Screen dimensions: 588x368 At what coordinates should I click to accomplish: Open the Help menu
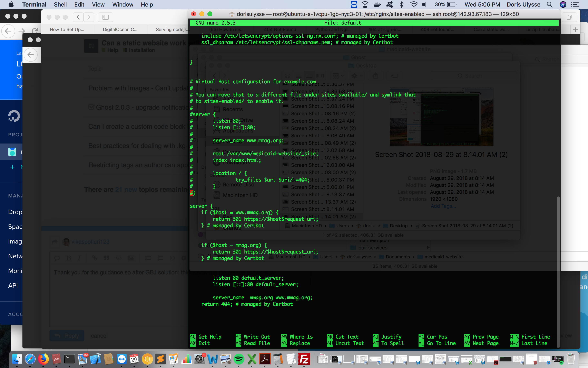(x=147, y=4)
